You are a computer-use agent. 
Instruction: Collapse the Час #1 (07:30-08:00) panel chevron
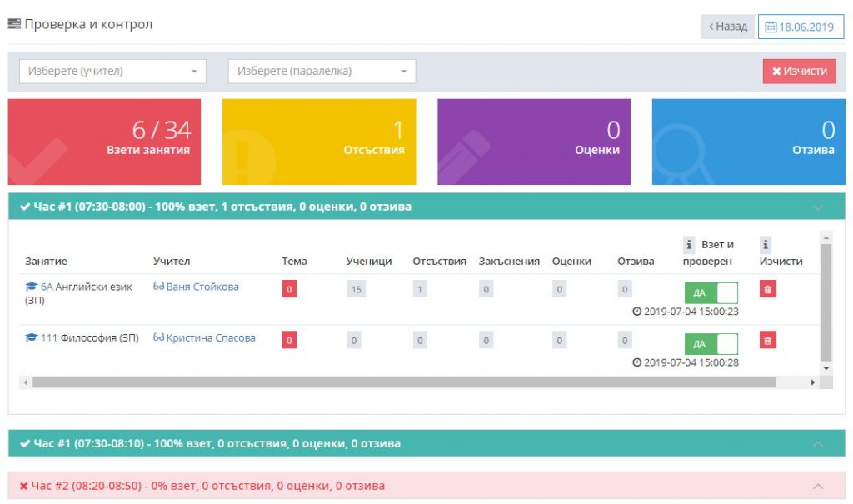pyautogui.click(x=818, y=208)
